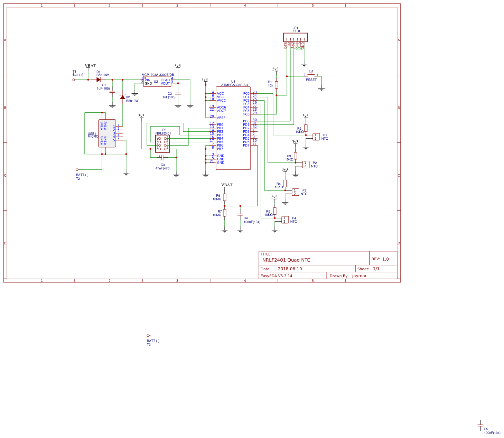
Task: Click the USB1 MICRO connector symbol
Action: pos(106,133)
